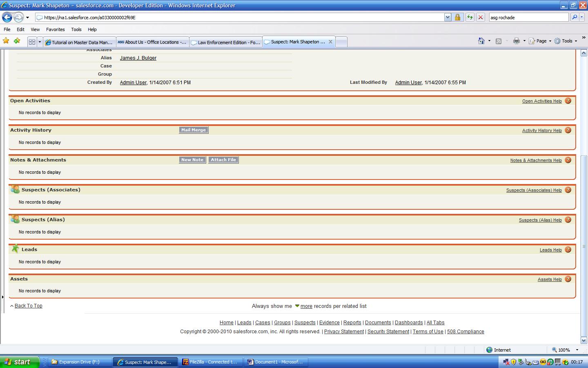Click the Stop loading icon

[481, 17]
